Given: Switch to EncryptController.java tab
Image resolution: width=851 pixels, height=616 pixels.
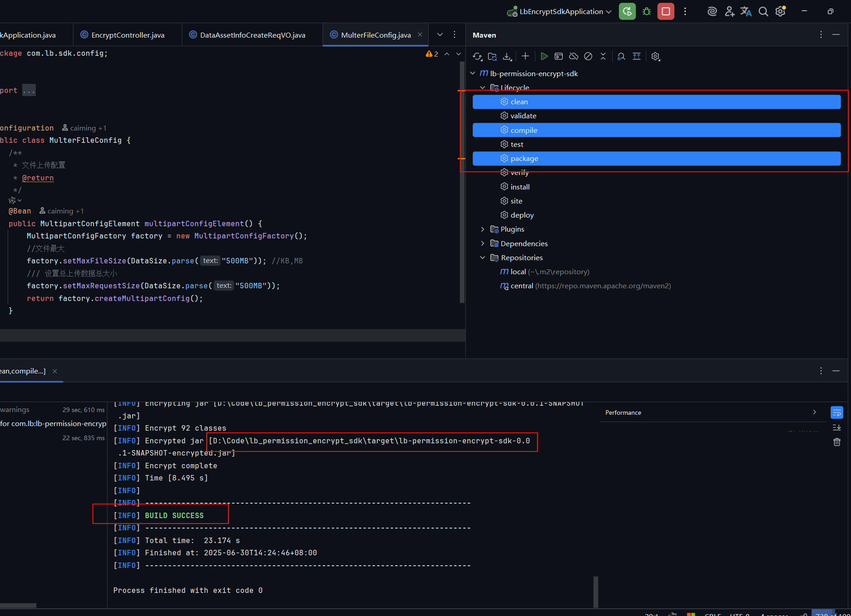Looking at the screenshot, I should point(127,35).
